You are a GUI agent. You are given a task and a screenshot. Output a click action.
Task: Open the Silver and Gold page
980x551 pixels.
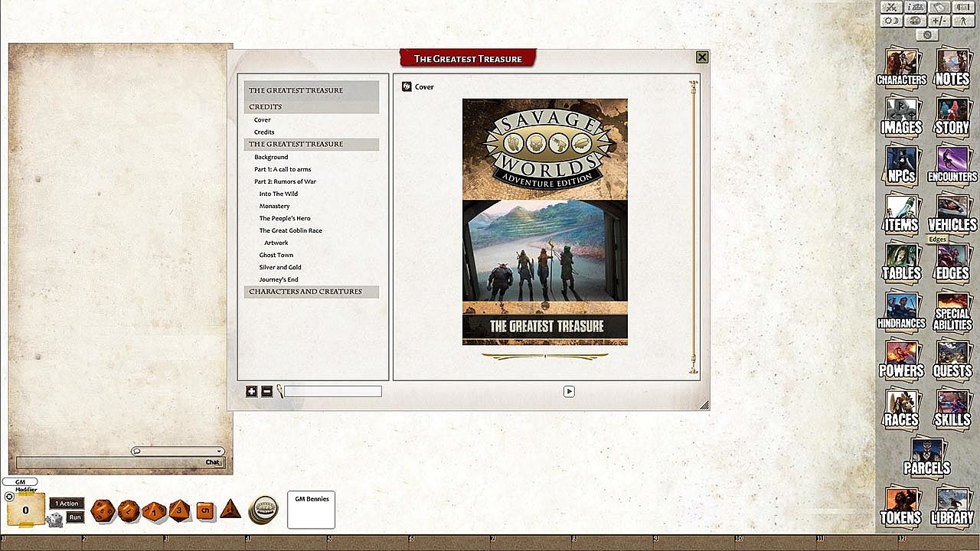point(280,267)
